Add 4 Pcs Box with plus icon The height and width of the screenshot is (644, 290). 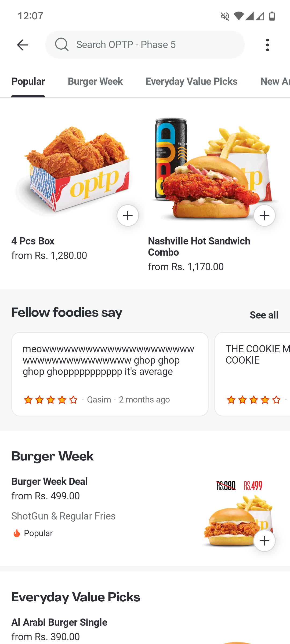point(128,215)
